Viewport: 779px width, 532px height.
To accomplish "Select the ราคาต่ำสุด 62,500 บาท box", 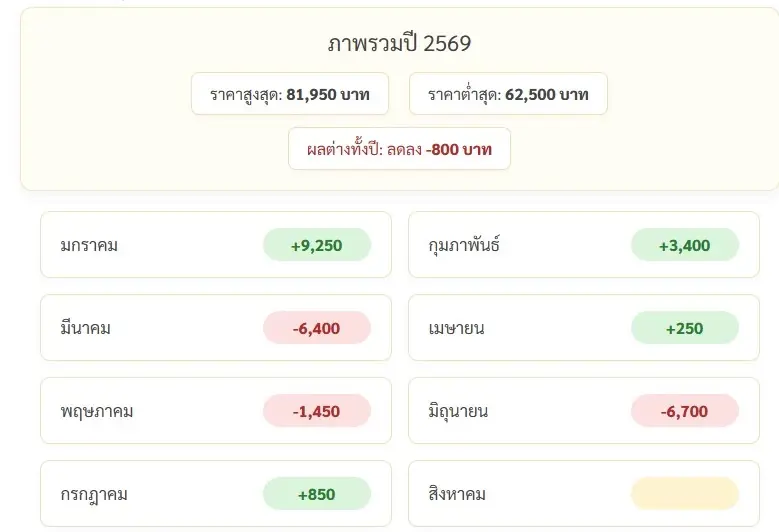I will [508, 94].
